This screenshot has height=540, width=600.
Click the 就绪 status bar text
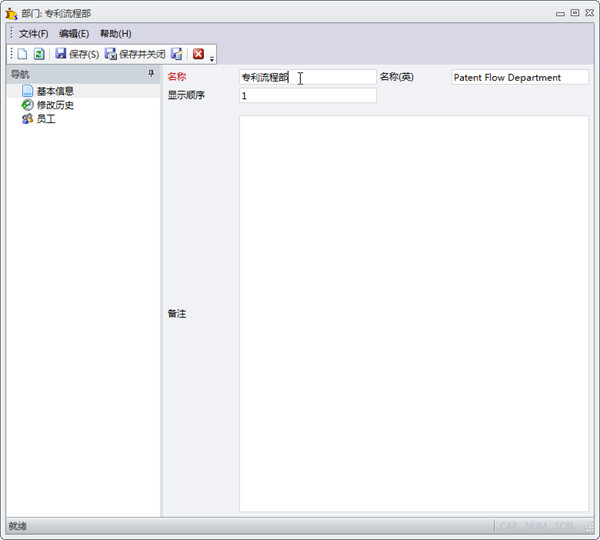(x=18, y=526)
